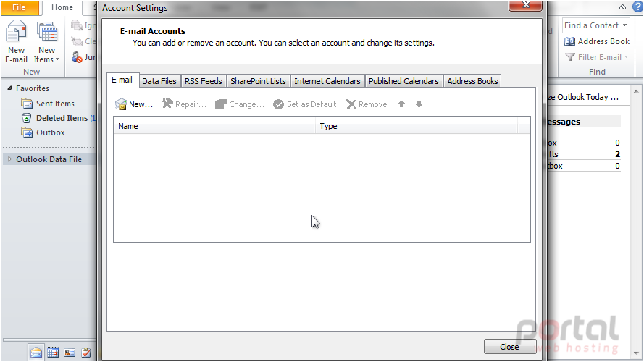Switch to Published Calendars tab

403,81
